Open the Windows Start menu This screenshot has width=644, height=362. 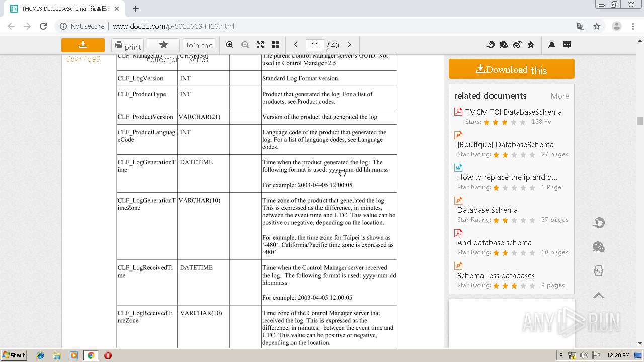pyautogui.click(x=14, y=355)
